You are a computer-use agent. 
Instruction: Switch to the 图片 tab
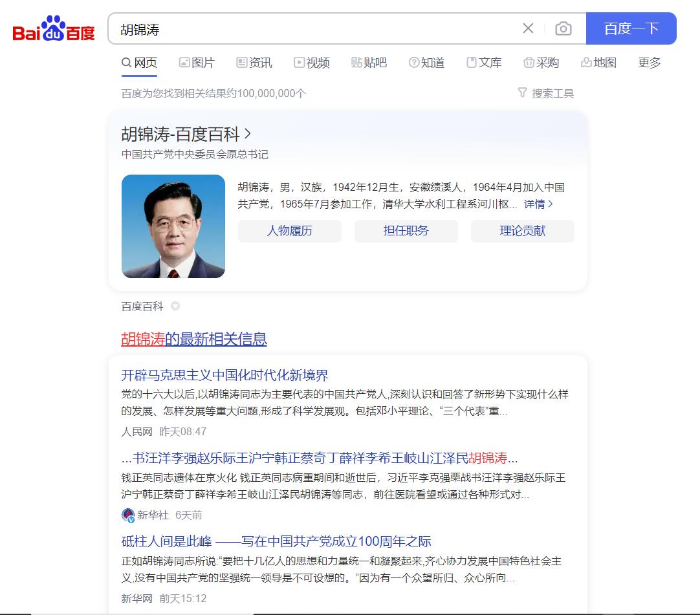[197, 63]
